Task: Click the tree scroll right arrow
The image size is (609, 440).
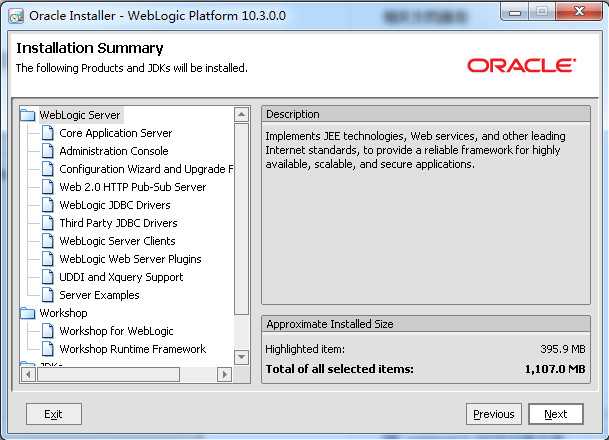Action: click(x=224, y=375)
